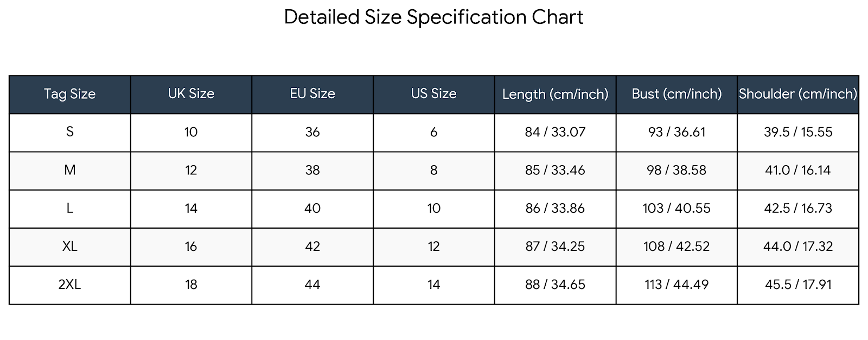Select the US Size header cell
The width and height of the screenshot is (868, 340).
click(433, 94)
